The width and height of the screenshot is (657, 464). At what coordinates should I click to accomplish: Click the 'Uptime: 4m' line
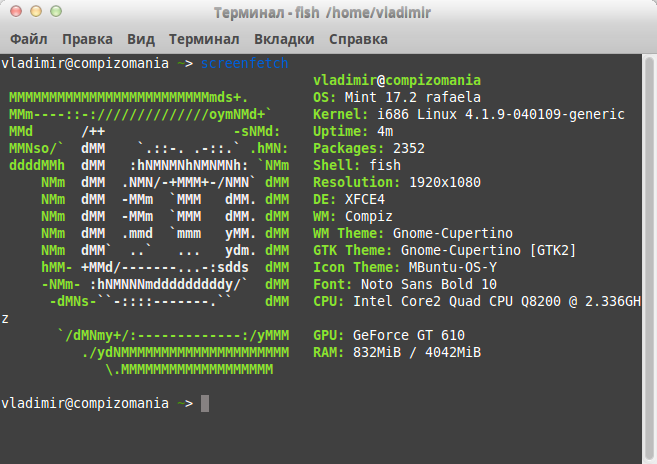coord(353,132)
